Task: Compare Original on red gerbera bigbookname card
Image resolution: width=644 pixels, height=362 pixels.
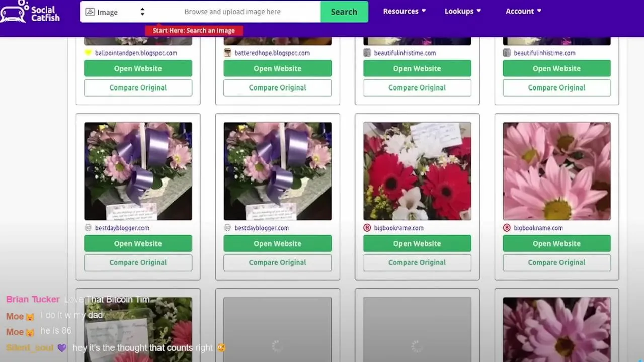Action: coord(417,262)
